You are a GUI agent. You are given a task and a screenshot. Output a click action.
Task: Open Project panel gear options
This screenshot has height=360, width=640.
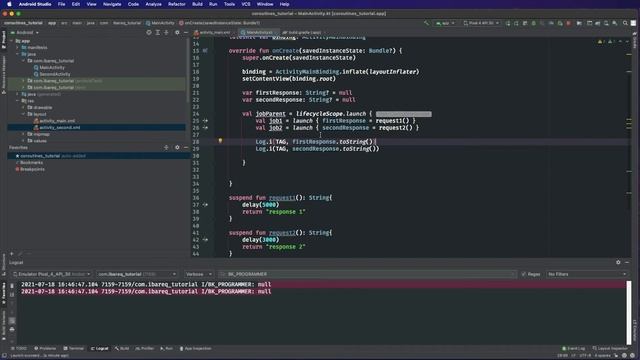tap(177, 32)
